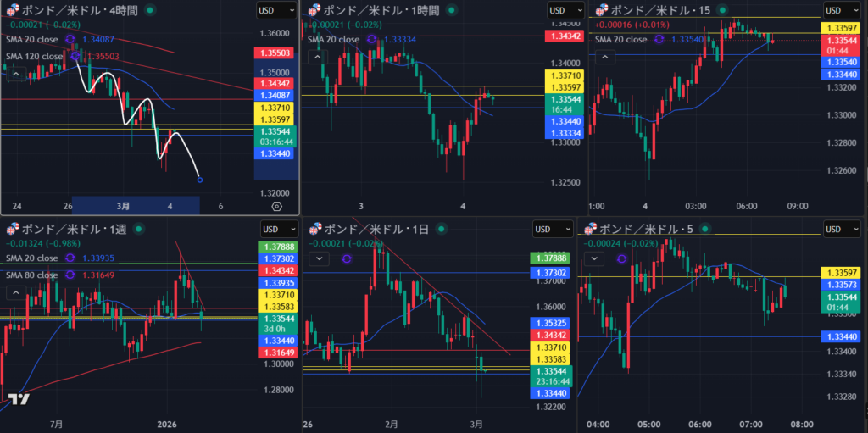Click SMA 80 purple icon in weekly chart
This screenshot has height=433, width=868.
[x=71, y=275]
